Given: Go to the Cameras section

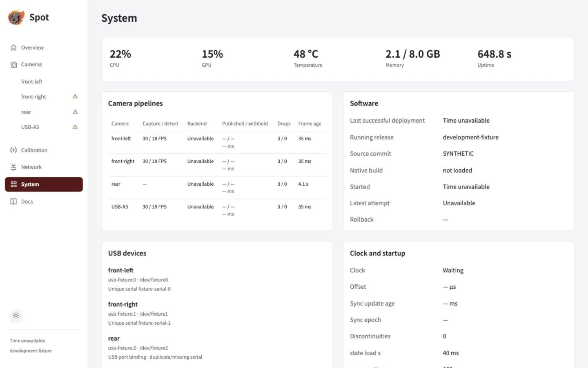Looking at the screenshot, I should pos(44,65).
